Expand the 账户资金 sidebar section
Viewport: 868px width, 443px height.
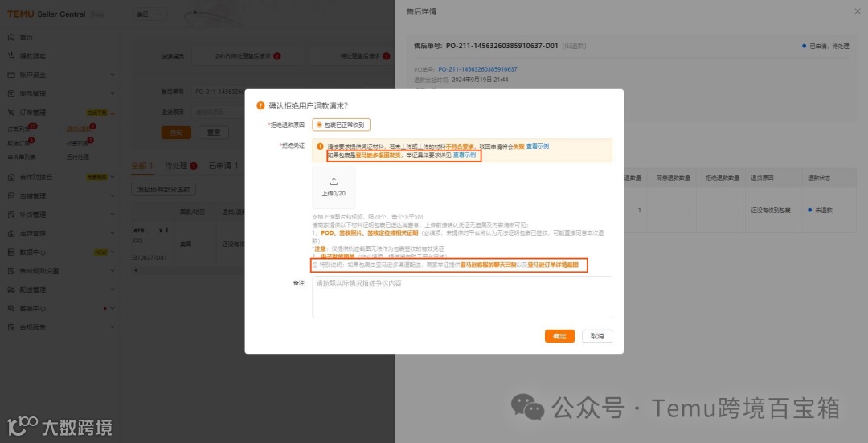(113, 75)
